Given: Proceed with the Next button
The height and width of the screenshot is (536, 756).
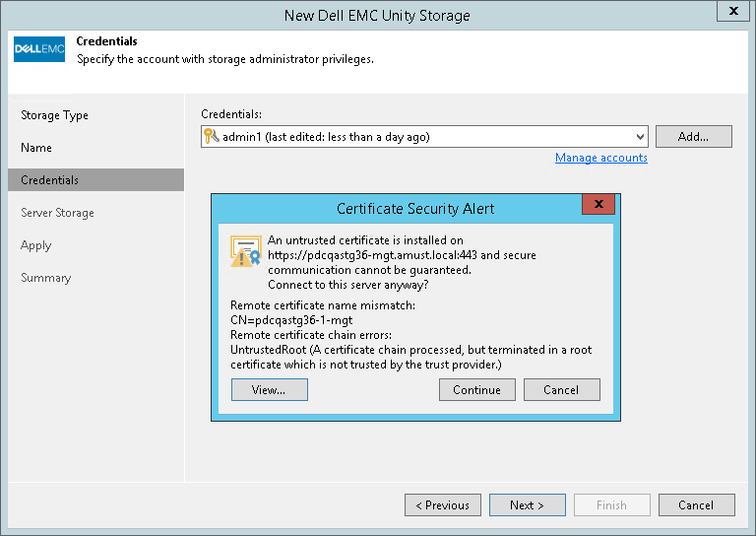Looking at the screenshot, I should click(x=527, y=505).
